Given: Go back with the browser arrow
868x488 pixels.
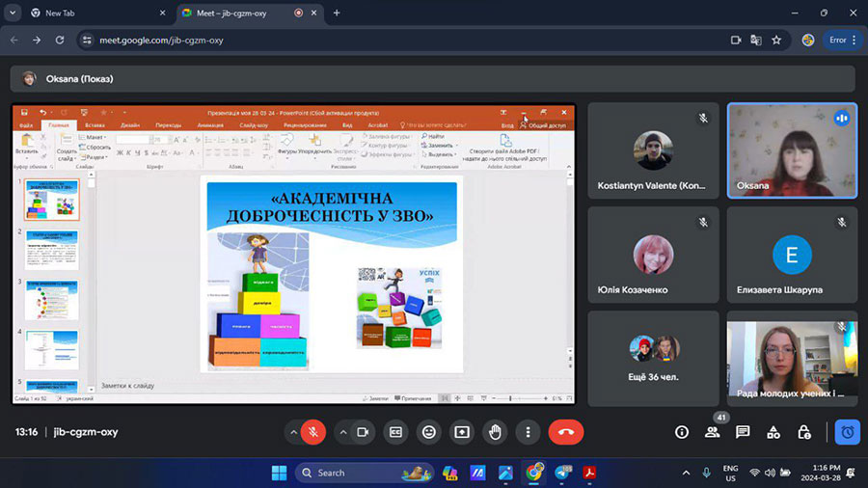Looking at the screenshot, I should 14,40.
